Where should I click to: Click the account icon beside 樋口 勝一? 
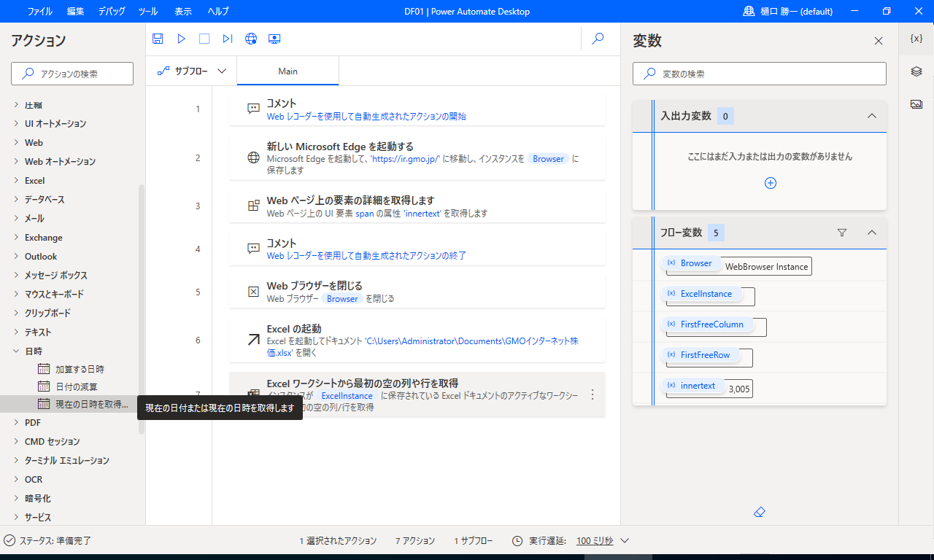749,11
